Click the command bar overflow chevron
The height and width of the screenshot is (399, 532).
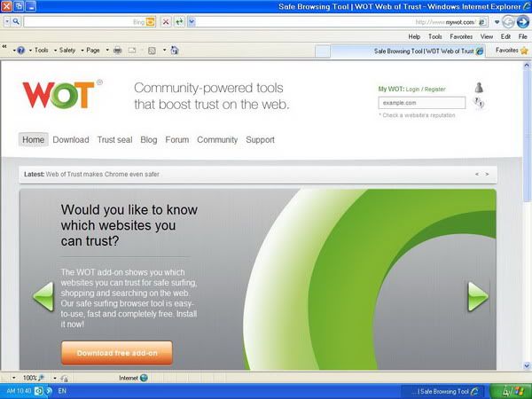pyautogui.click(x=4, y=47)
